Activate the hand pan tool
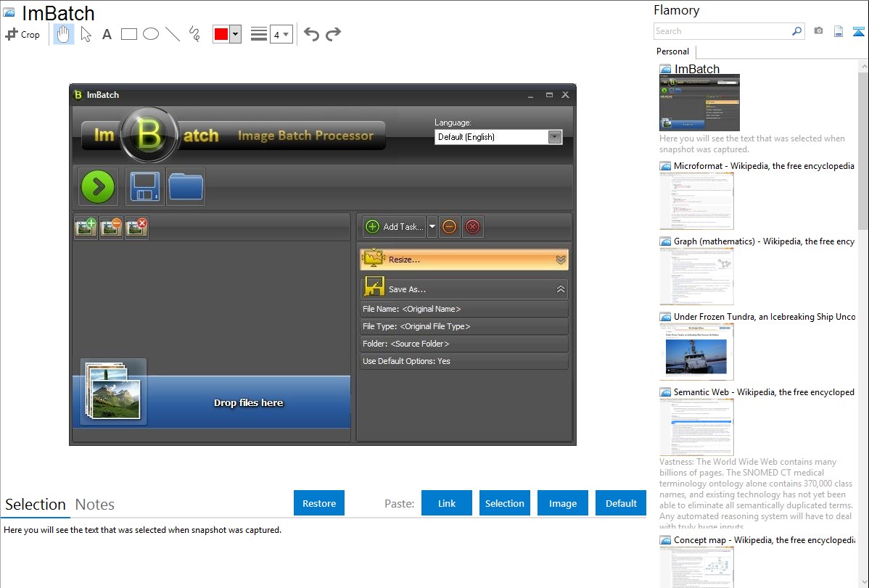This screenshot has width=869, height=588. pos(64,34)
